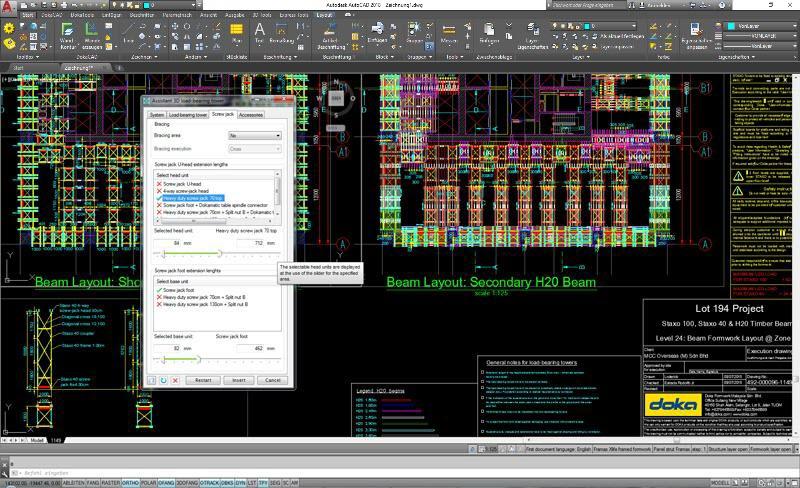Viewport: 800px width, 488px height.
Task: Select 'Heavy duty screw jack 70cm + Split nut B' base unit
Action: tap(202, 296)
